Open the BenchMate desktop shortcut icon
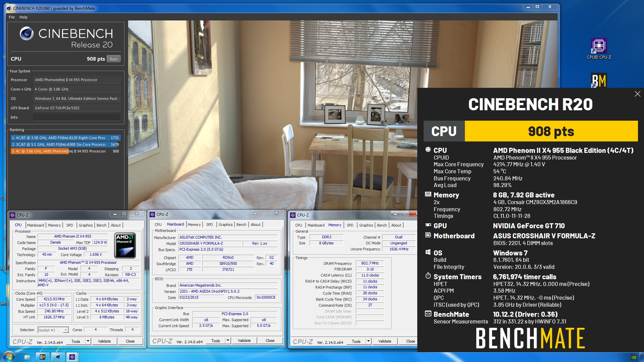Viewport: 644px width, 362px height. [x=599, y=80]
